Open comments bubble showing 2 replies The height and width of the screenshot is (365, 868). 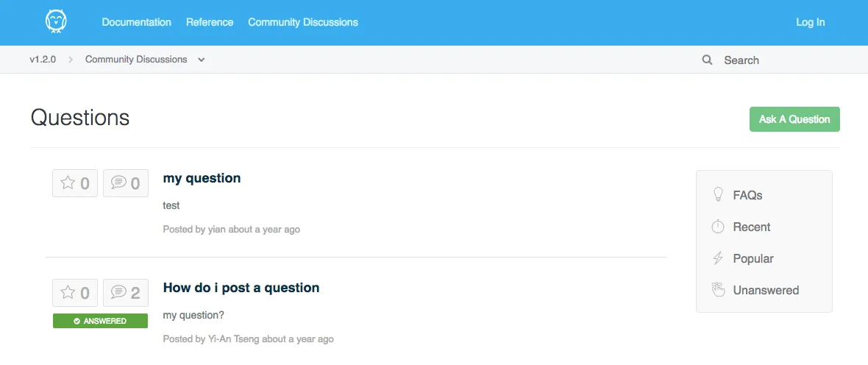(126, 292)
